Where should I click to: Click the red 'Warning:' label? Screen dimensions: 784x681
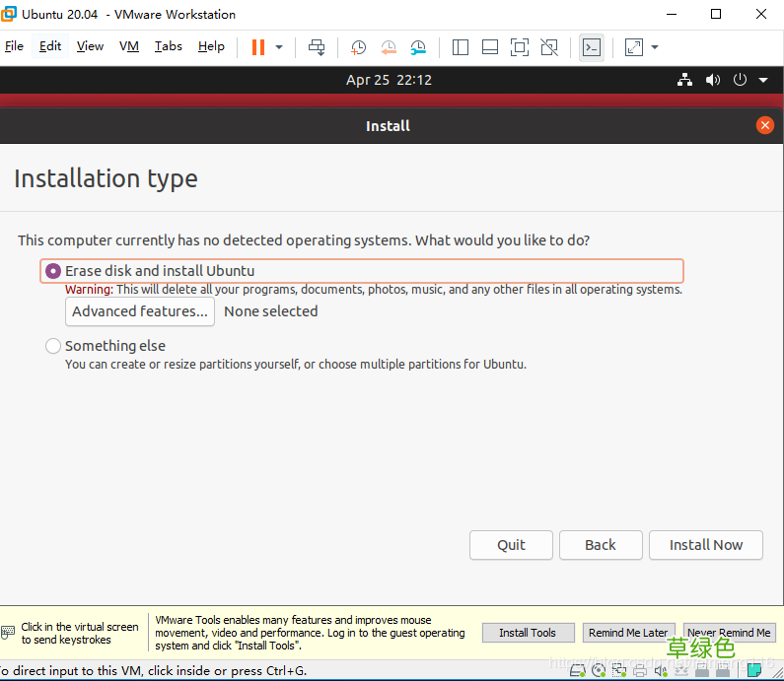pyautogui.click(x=89, y=290)
